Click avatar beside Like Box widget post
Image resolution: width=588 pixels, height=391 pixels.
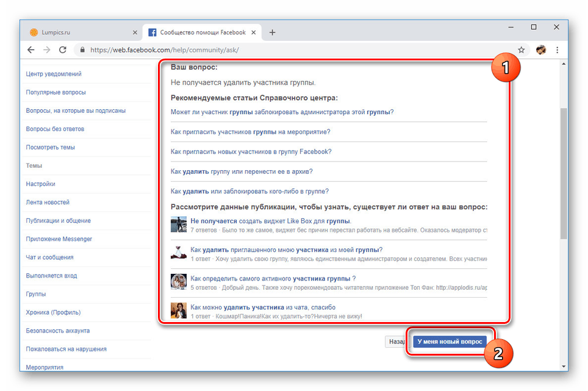tap(179, 224)
